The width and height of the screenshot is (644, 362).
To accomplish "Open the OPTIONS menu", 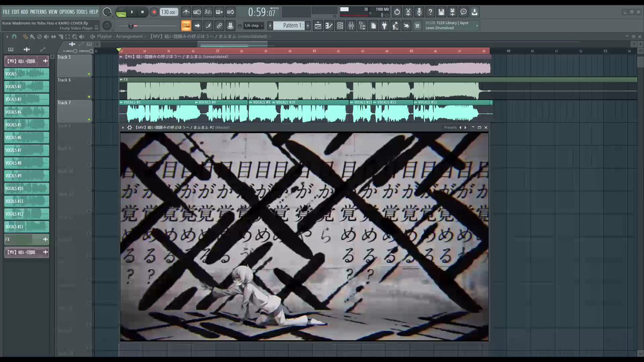I will click(x=67, y=11).
